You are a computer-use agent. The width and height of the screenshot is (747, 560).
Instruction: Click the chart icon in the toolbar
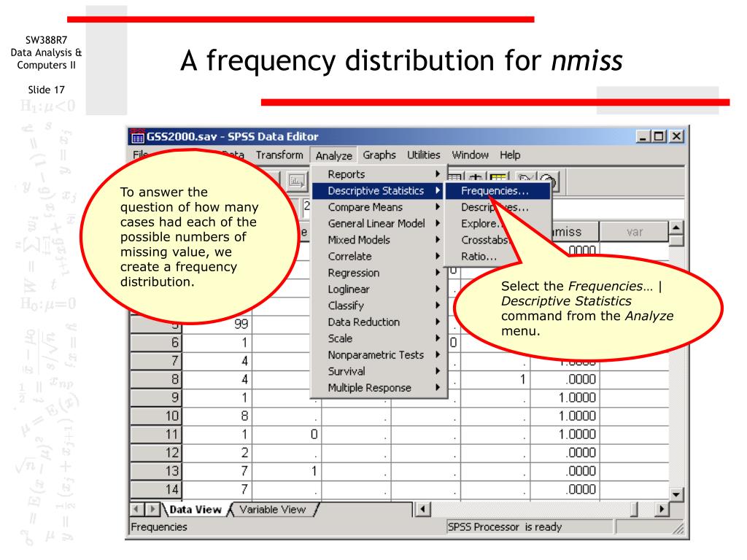298,182
